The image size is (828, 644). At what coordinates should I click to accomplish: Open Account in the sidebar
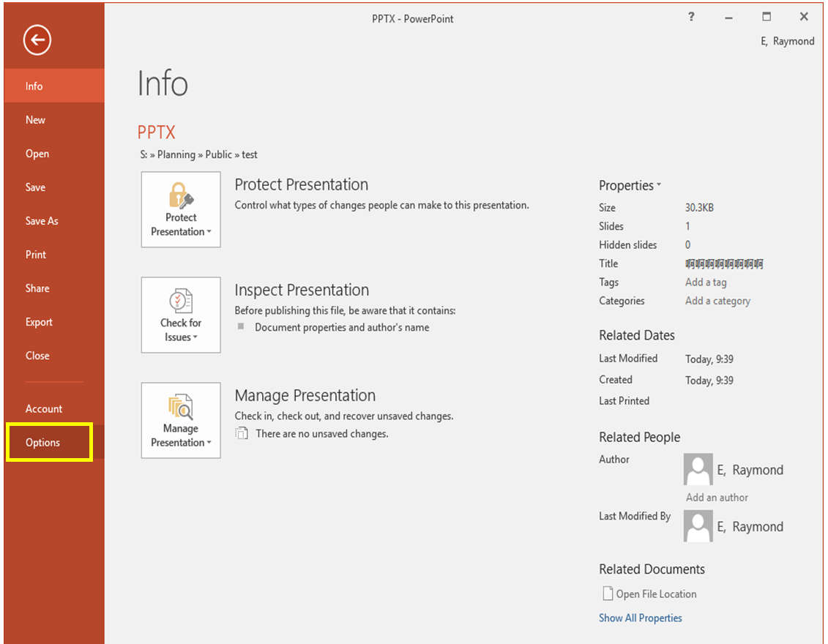tap(54, 408)
